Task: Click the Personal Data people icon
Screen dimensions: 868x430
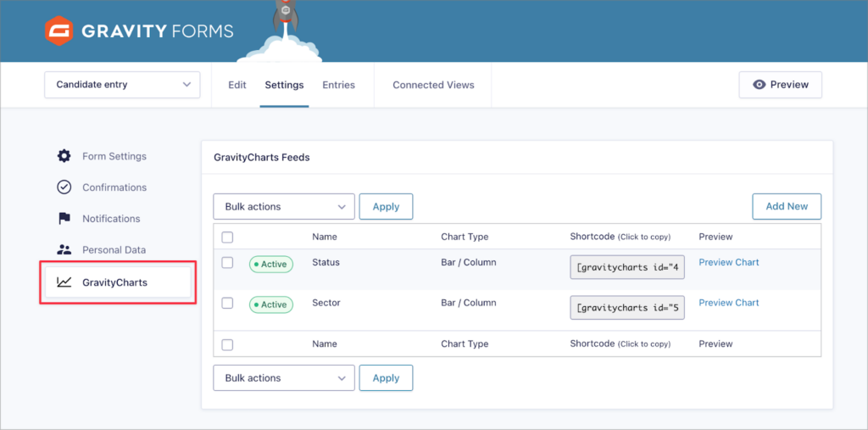Action: [64, 250]
